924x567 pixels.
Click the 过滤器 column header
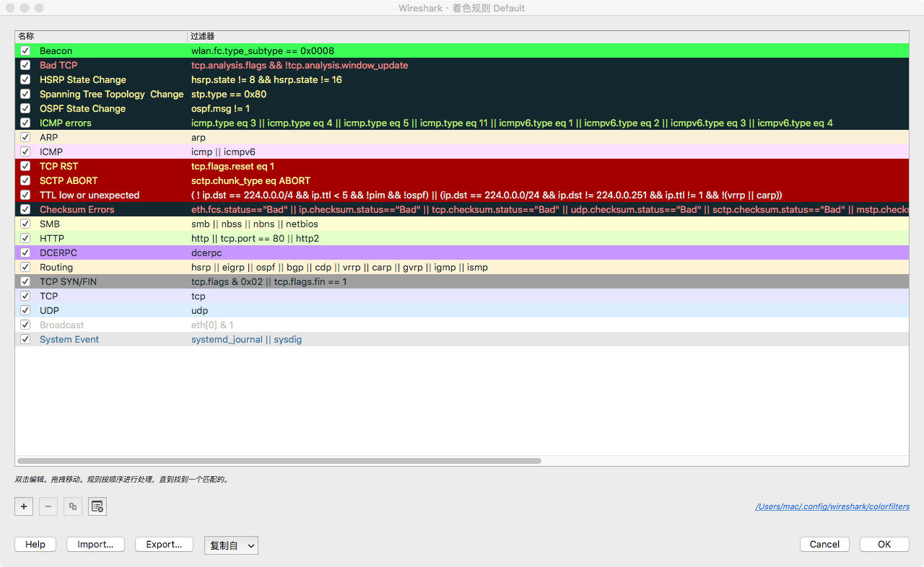[x=202, y=36]
